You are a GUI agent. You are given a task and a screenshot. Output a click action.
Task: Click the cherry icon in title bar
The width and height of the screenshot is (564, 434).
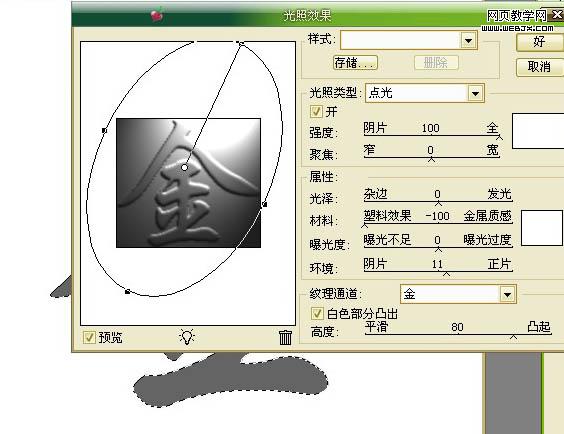click(x=157, y=15)
